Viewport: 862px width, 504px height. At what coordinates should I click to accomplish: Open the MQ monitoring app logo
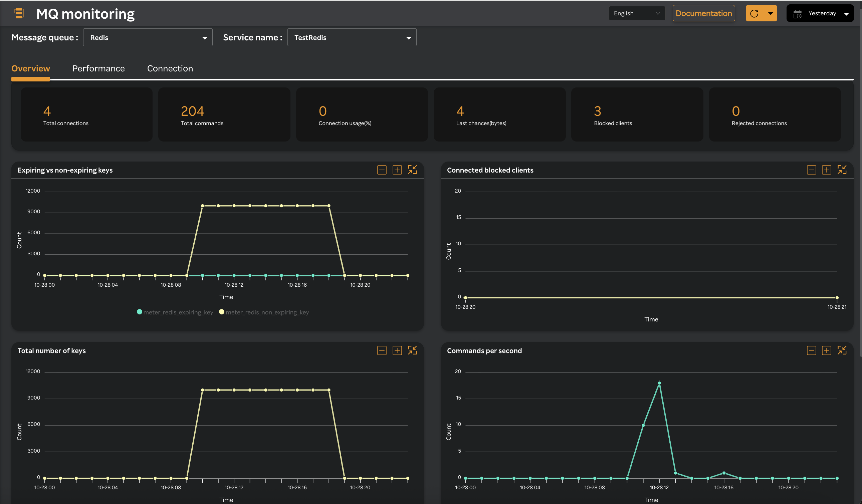19,13
